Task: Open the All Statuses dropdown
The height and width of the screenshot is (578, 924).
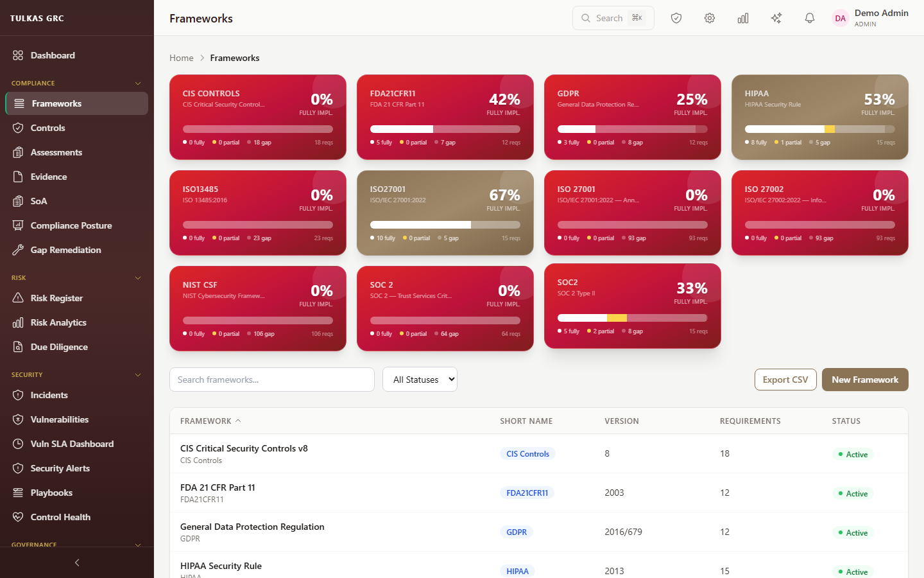Action: coord(420,380)
